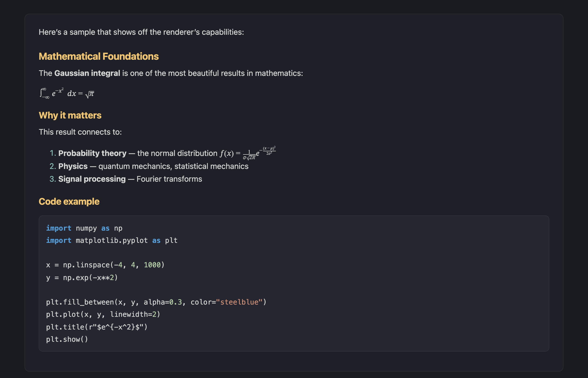The width and height of the screenshot is (588, 378).
Task: Click the Gaussian integral formula with sqrt pi
Action: 67,93
